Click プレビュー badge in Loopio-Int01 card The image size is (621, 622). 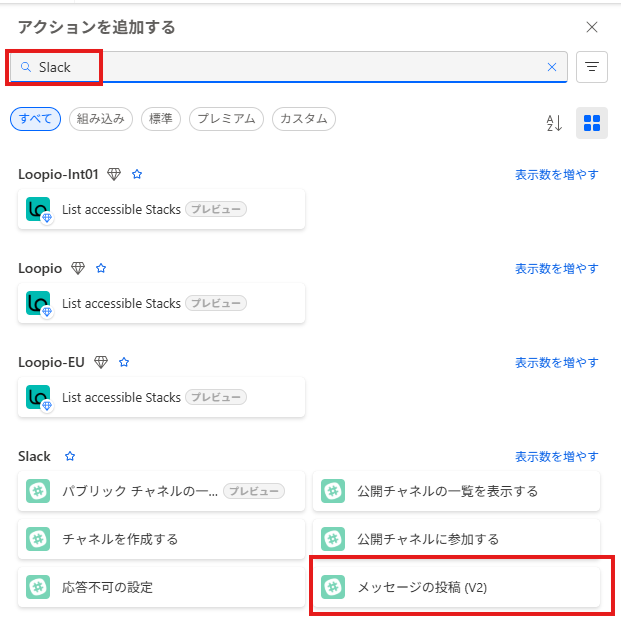click(216, 209)
